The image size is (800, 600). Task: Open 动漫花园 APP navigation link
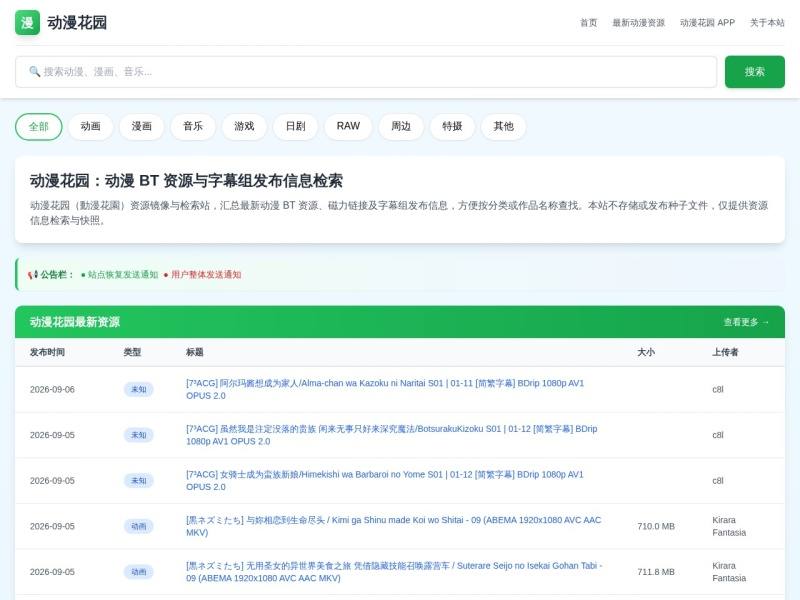click(x=707, y=22)
